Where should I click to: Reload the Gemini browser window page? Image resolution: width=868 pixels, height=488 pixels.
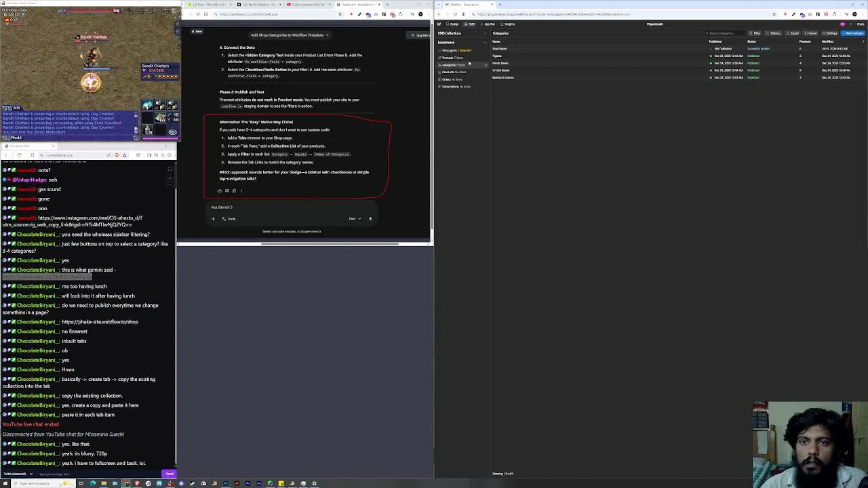point(198,14)
